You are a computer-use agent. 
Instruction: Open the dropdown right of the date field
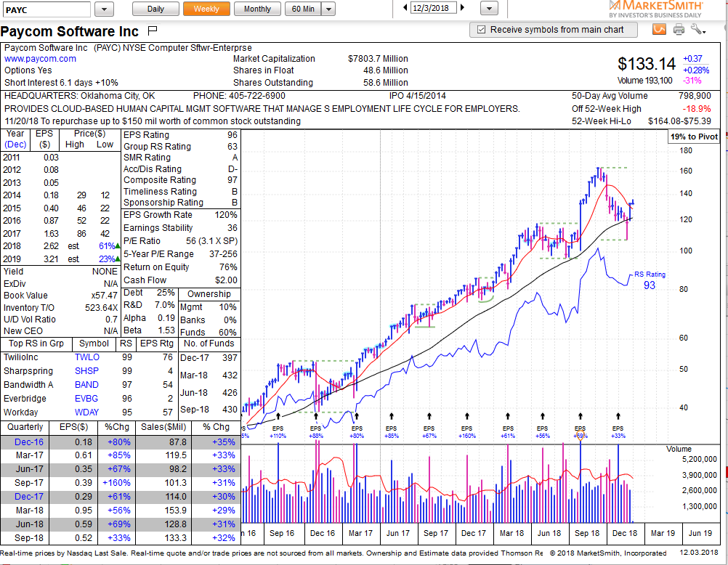tap(489, 9)
